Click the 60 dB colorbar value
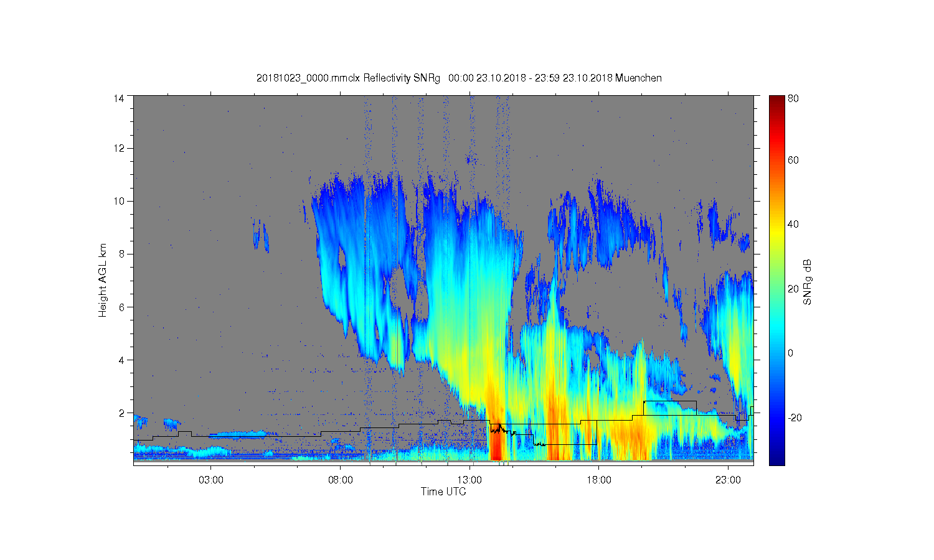The width and height of the screenshot is (934, 560). point(793,160)
